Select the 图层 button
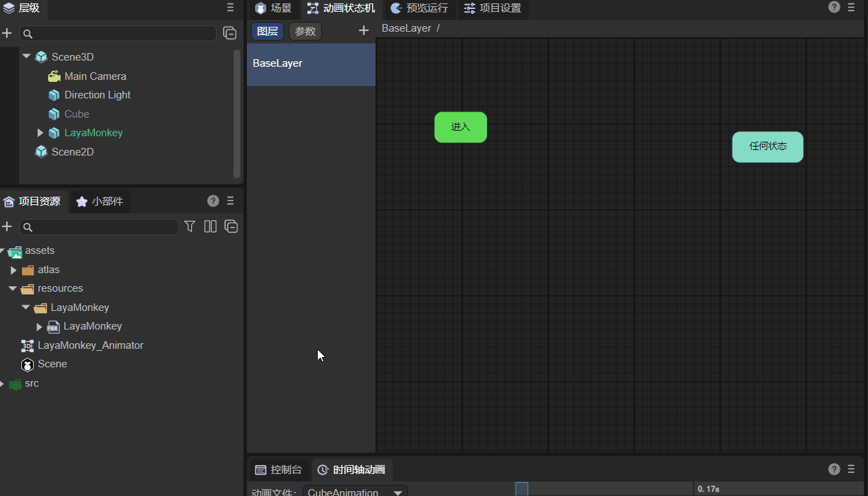This screenshot has height=496, width=868. coord(267,31)
